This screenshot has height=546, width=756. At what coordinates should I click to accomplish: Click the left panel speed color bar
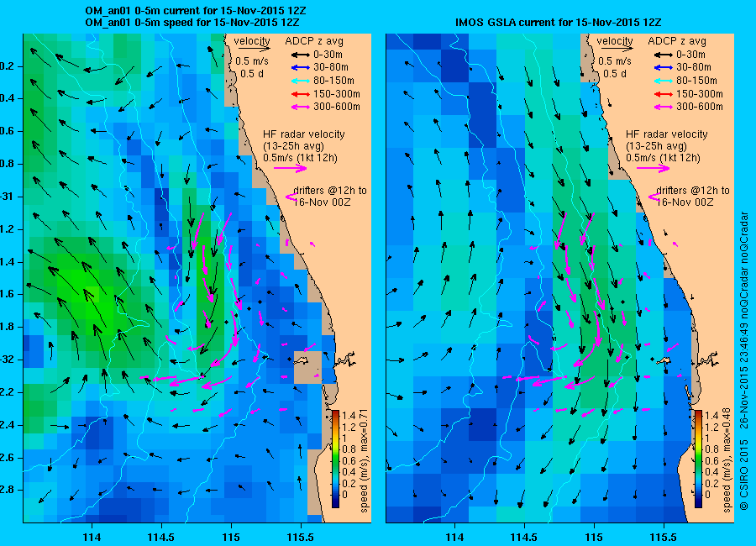[x=335, y=459]
